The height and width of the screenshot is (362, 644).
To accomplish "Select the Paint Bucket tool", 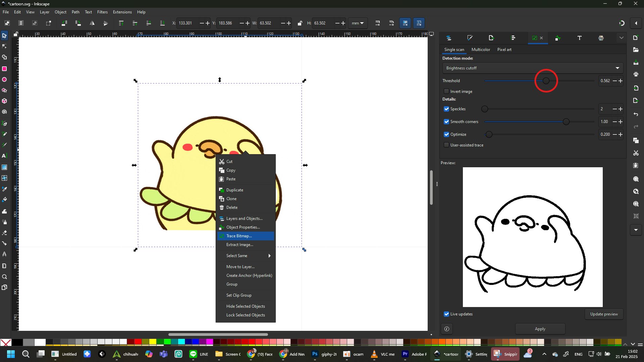I will [x=4, y=200].
